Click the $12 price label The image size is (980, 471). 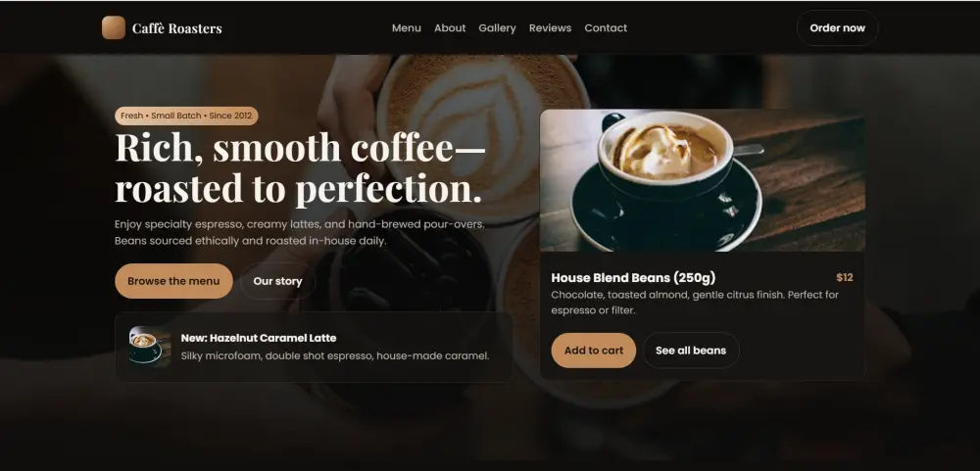[845, 277]
